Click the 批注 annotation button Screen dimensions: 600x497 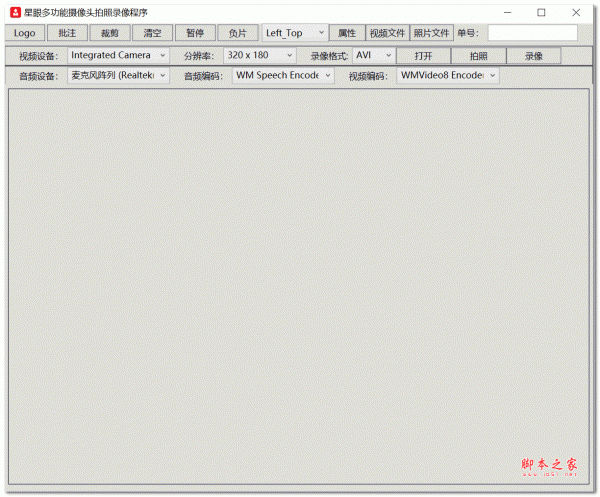pyautogui.click(x=67, y=33)
